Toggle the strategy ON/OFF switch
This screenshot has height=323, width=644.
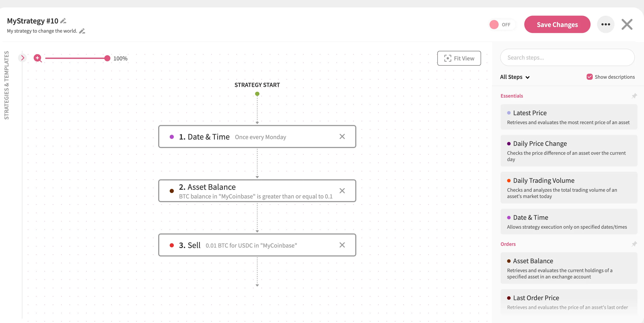tap(502, 25)
